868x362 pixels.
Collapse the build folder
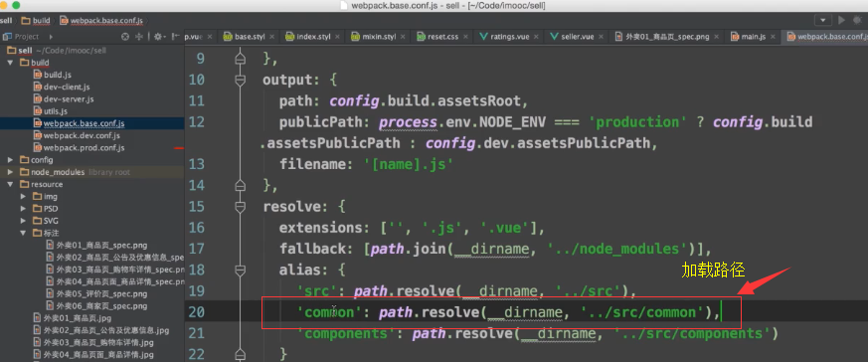(10, 63)
